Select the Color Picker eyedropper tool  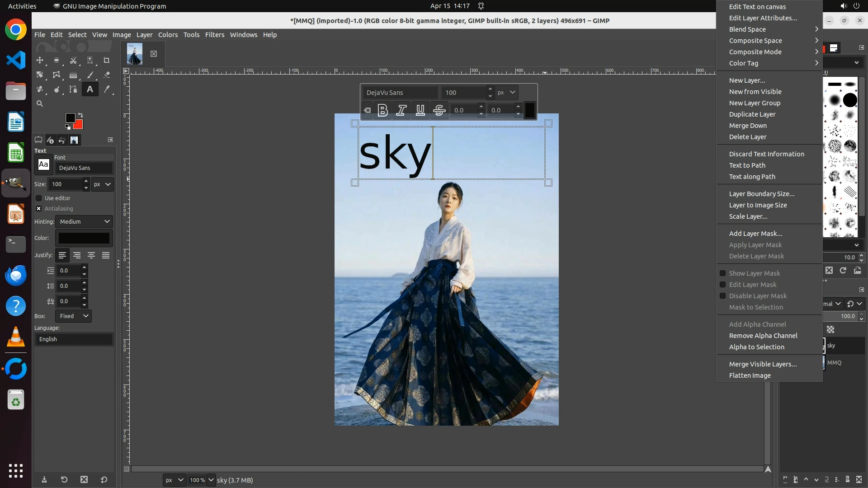[x=107, y=89]
